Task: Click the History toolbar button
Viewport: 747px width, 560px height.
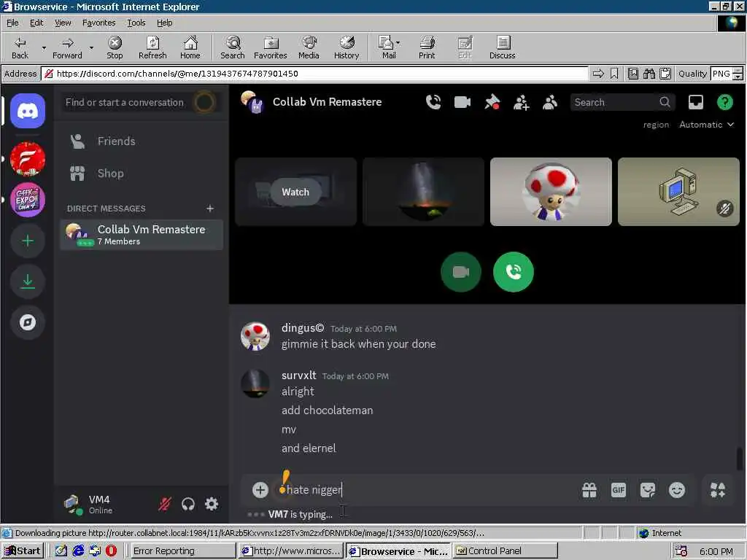Action: click(347, 47)
